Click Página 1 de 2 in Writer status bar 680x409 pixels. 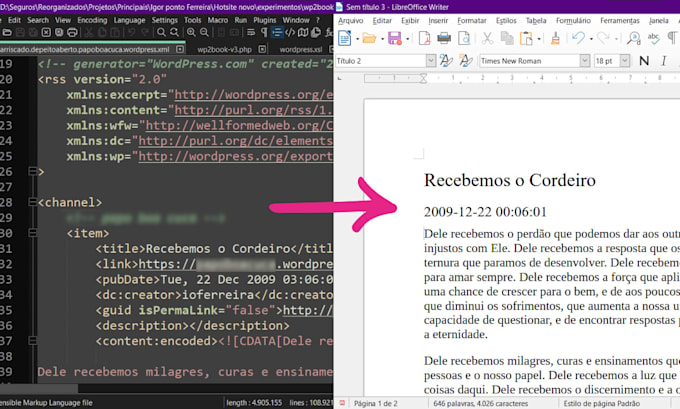376,403
